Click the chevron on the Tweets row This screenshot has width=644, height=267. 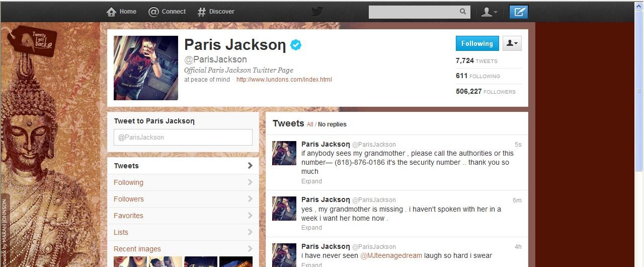[x=250, y=166]
